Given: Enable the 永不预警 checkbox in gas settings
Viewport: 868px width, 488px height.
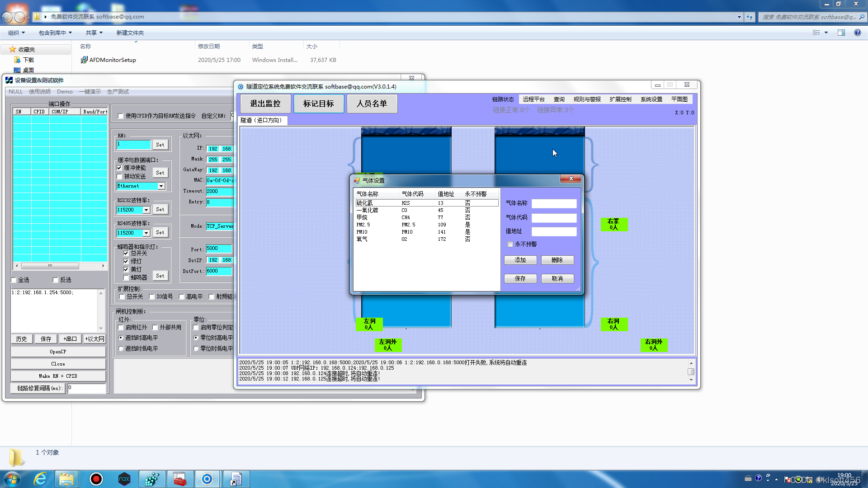Looking at the screenshot, I should point(510,244).
